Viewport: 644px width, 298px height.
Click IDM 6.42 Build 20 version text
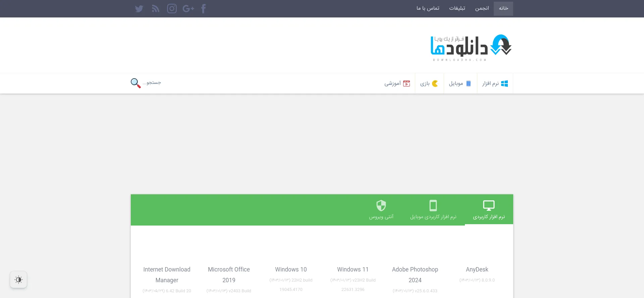click(167, 291)
